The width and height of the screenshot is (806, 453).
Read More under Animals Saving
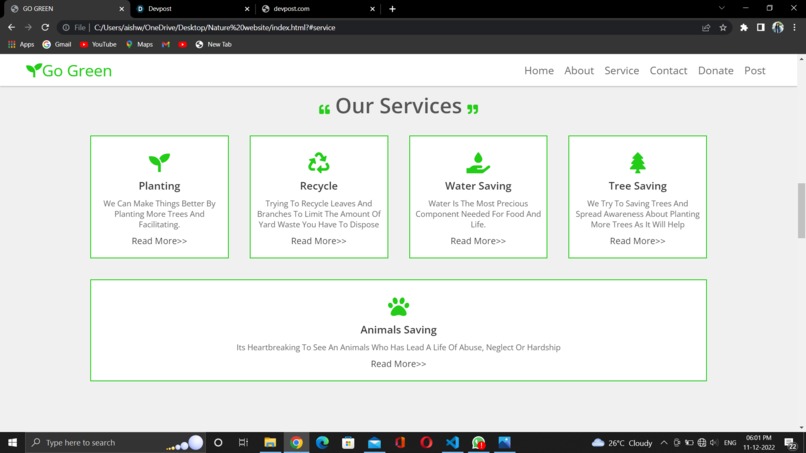(398, 364)
